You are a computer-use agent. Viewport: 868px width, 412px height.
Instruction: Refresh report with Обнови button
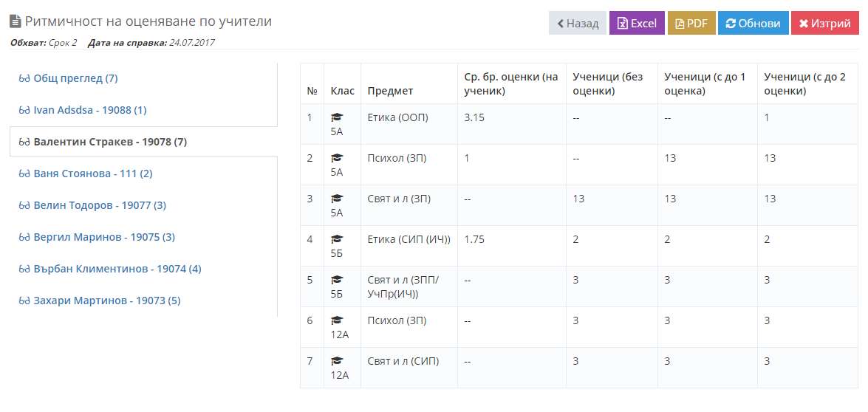coord(753,23)
